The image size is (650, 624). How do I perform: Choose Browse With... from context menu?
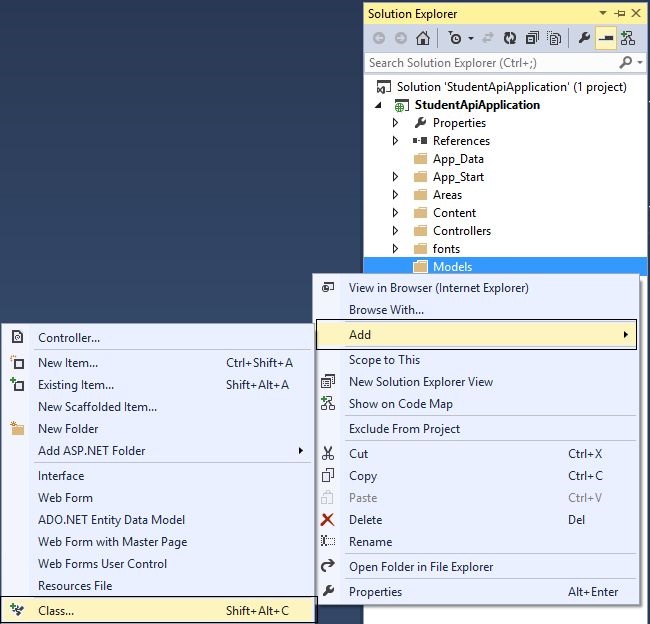(x=476, y=310)
